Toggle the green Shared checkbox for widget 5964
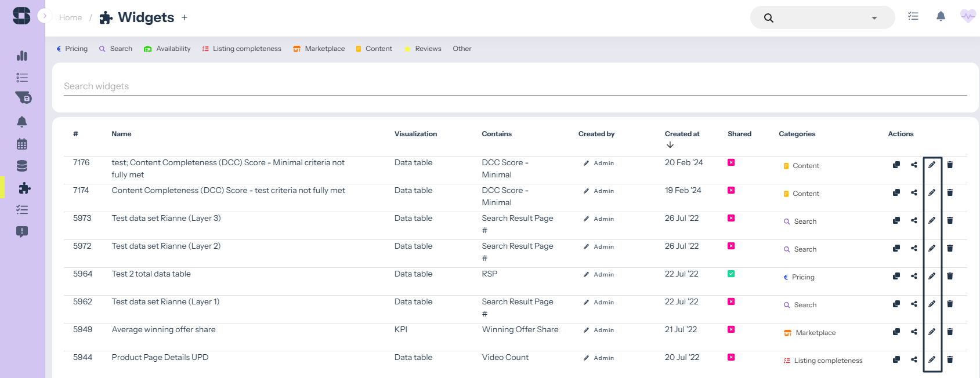Viewport: 980px width, 378px height. point(731,274)
